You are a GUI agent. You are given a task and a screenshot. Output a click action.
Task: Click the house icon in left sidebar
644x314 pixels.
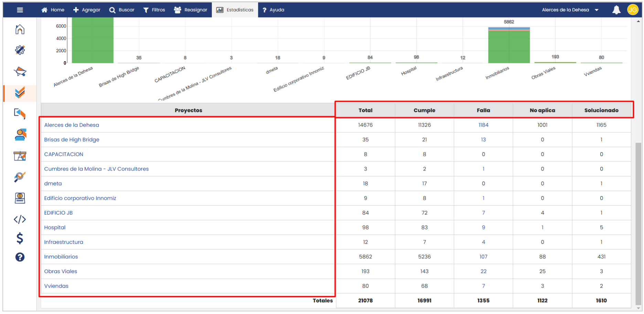tap(20, 30)
